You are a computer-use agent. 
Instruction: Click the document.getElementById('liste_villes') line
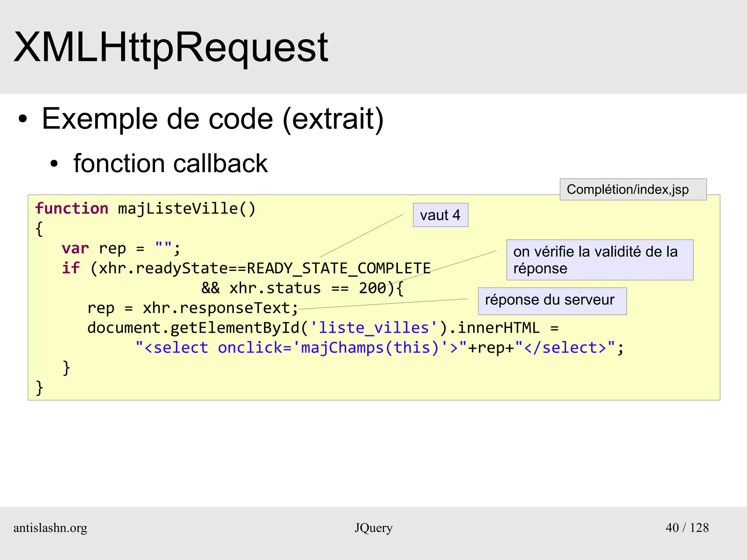click(323, 328)
